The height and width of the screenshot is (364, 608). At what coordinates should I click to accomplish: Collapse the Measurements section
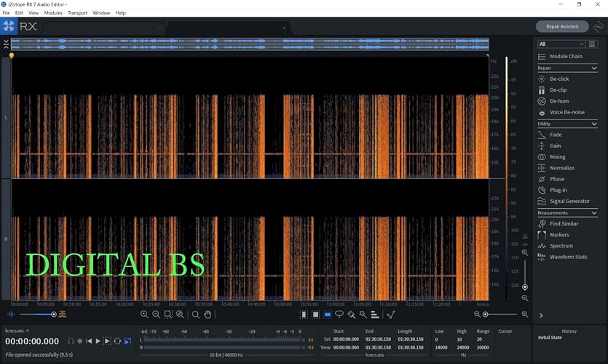tap(594, 213)
